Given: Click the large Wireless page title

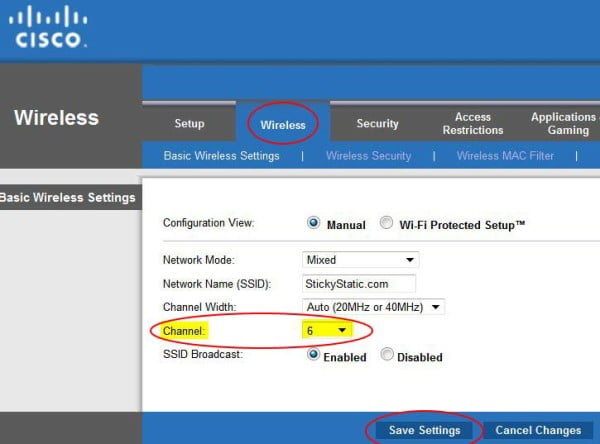Looking at the screenshot, I should [x=57, y=118].
